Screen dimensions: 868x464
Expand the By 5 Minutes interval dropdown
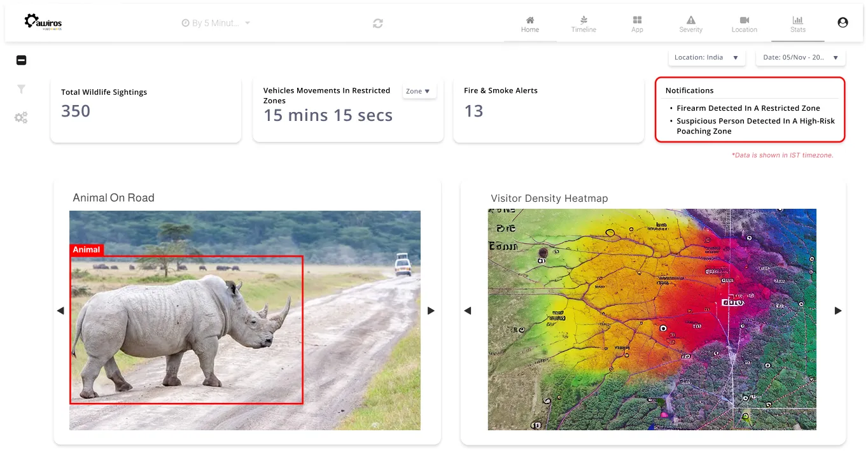click(216, 23)
